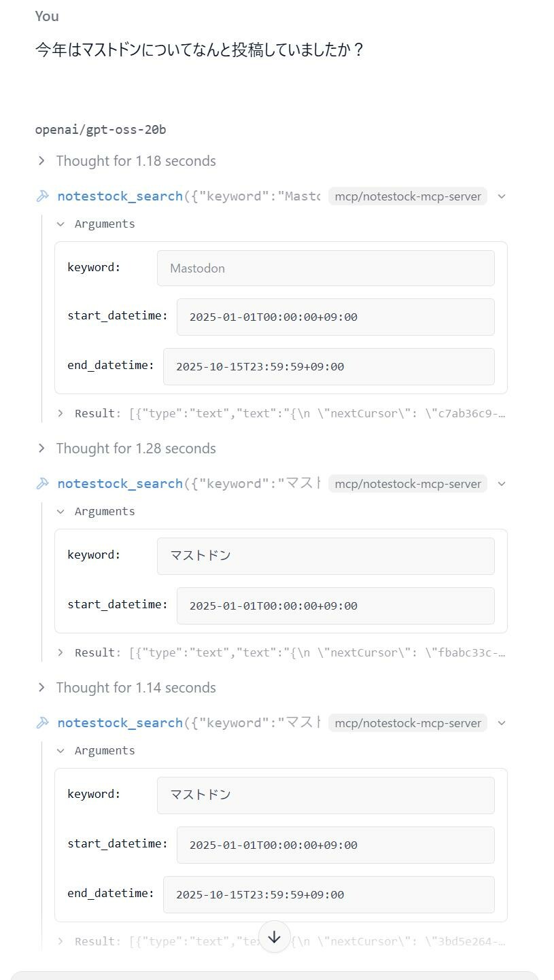This screenshot has width=554, height=980.
Task: Click first end_datetime field 2025-10-15T23:59:59
Action: pos(328,367)
